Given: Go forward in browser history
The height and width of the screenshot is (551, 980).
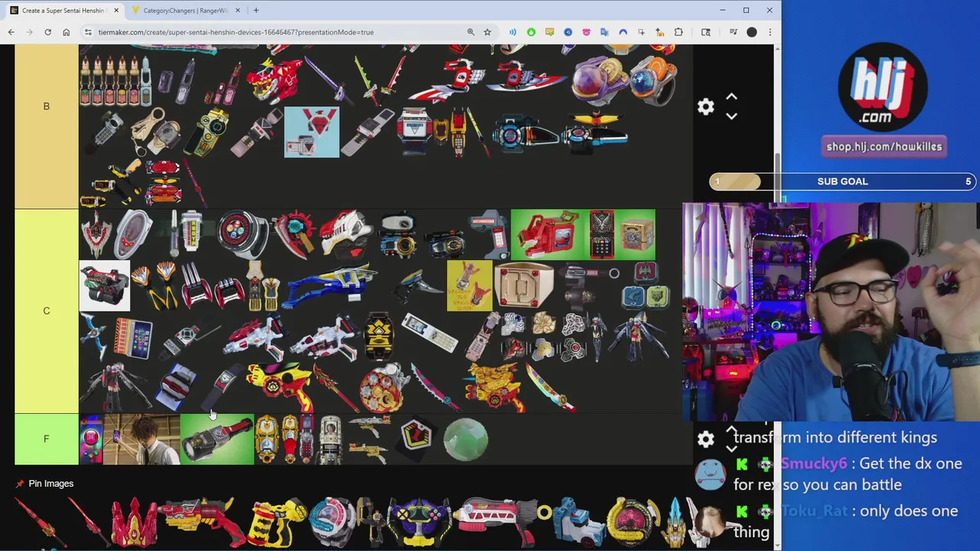Looking at the screenshot, I should pos(30,32).
